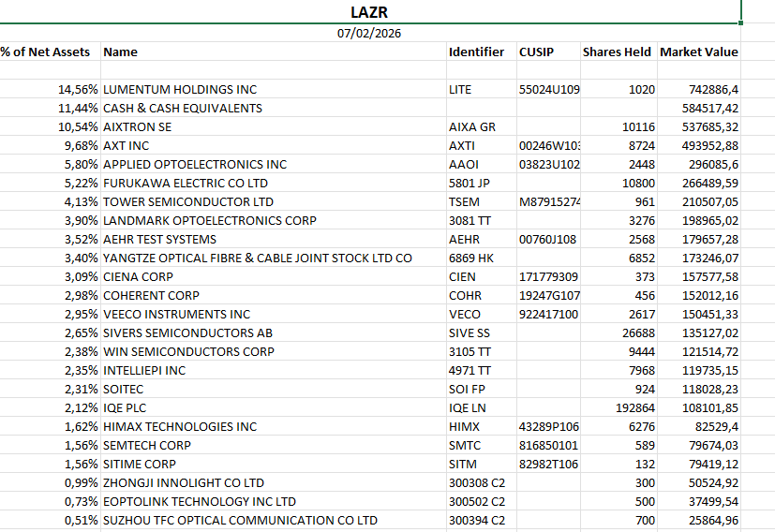Click the SOITEC name cell

pos(274,390)
